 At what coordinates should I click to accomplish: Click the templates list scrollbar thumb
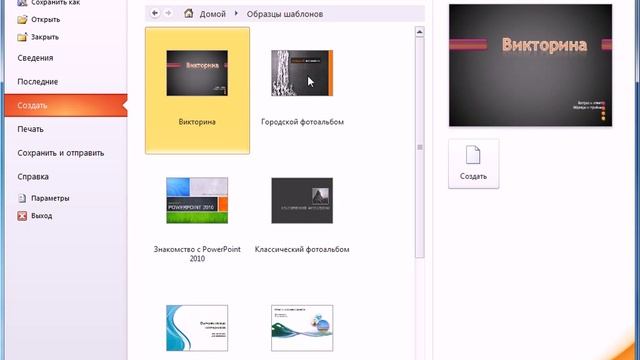point(420,147)
